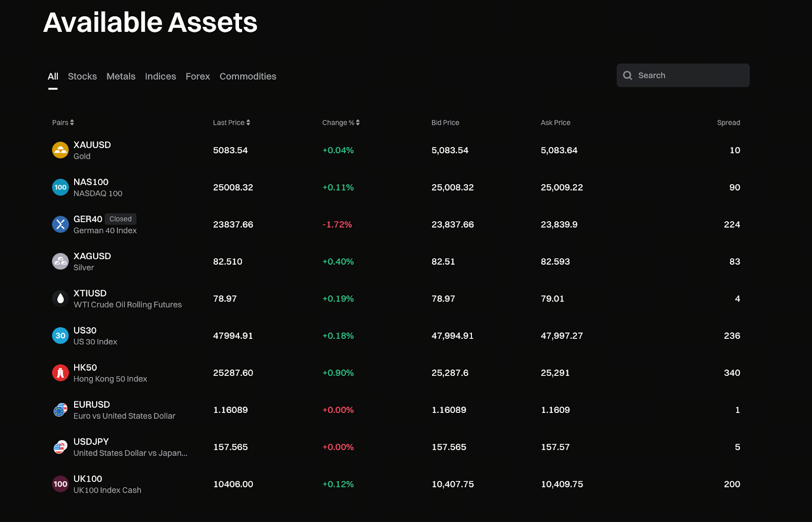The image size is (812, 522).
Task: Click the HK50 red index icon
Action: click(60, 373)
